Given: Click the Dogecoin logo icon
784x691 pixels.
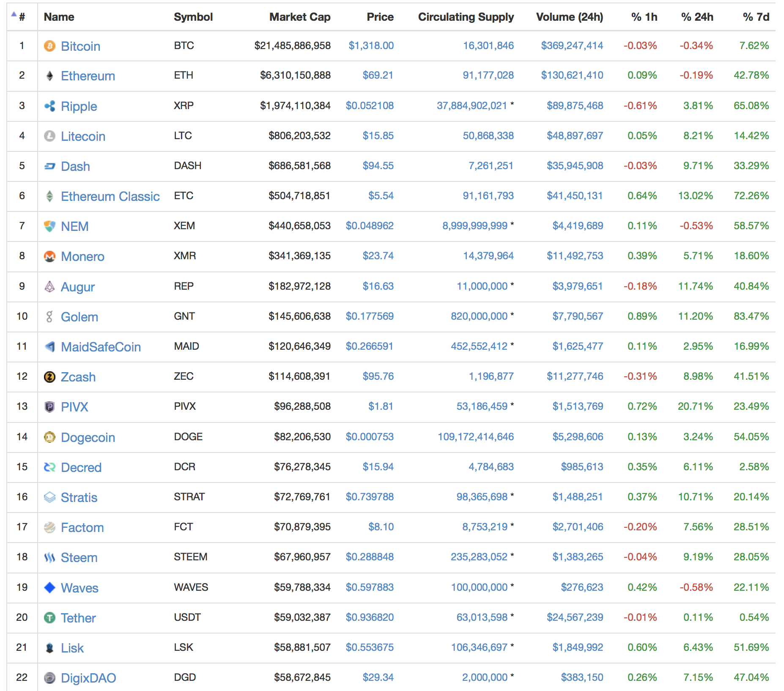Looking at the screenshot, I should click(49, 437).
